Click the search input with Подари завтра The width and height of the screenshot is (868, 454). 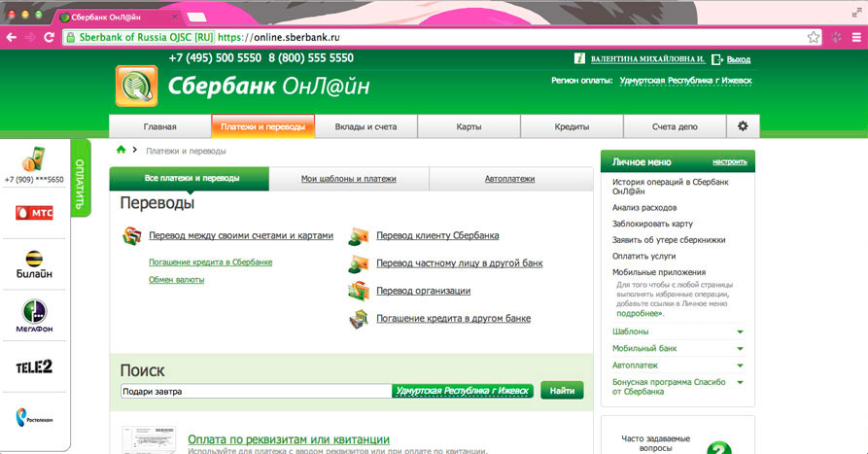click(x=257, y=391)
